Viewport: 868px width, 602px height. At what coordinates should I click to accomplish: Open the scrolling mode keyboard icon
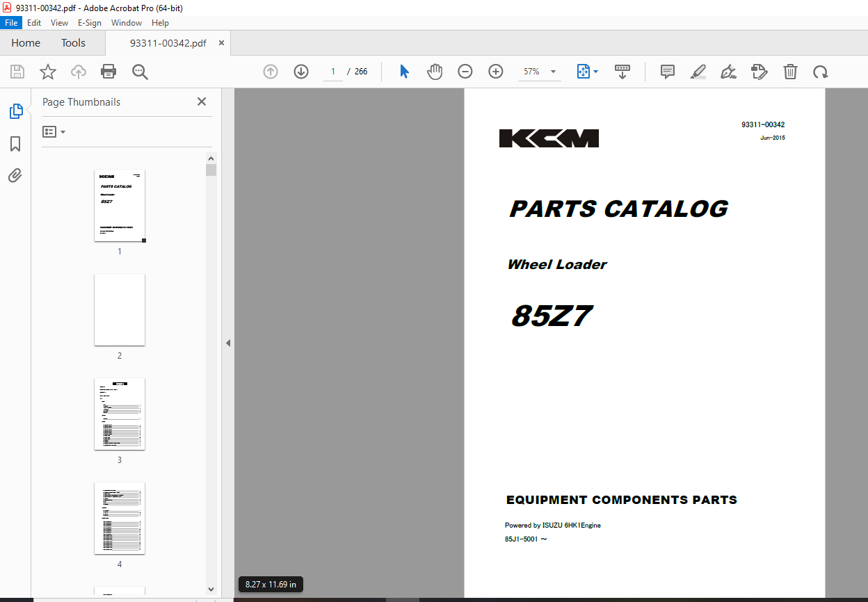tap(622, 72)
